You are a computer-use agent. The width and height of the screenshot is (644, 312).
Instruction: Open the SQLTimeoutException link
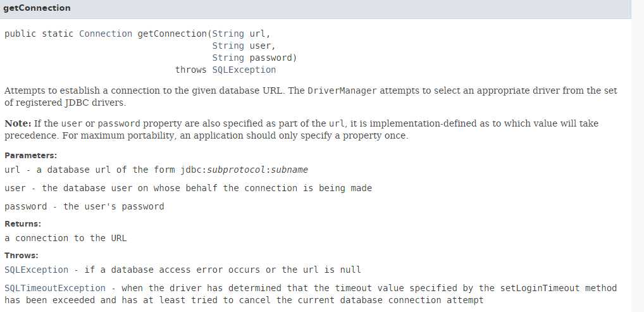[x=55, y=288]
